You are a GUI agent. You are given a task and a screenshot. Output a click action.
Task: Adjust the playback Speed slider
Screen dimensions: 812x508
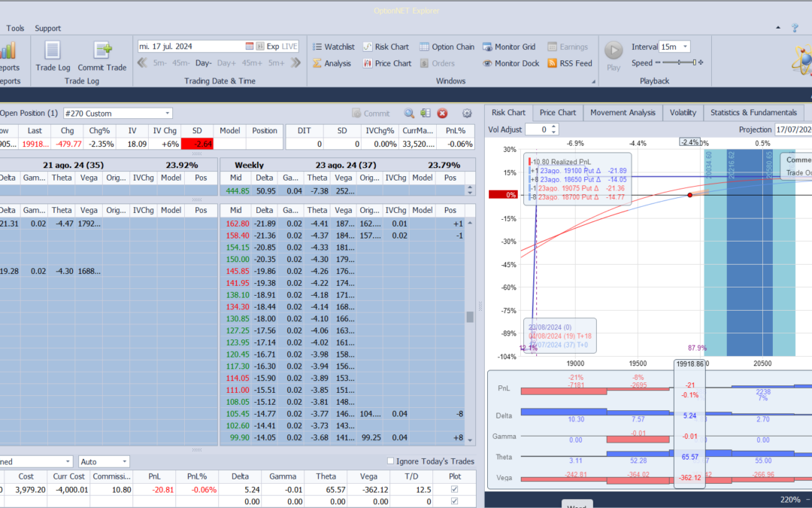tap(680, 62)
